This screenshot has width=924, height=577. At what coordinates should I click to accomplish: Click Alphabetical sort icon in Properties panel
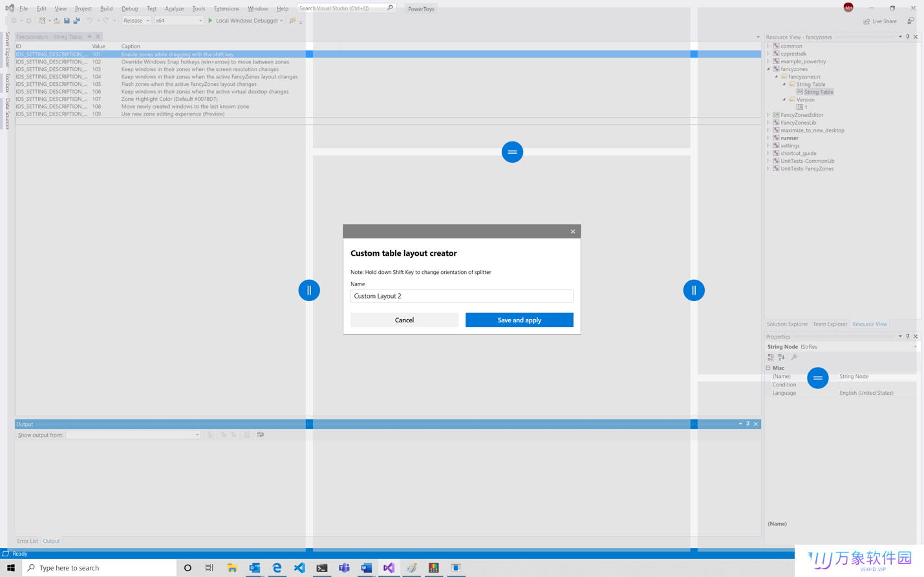781,357
